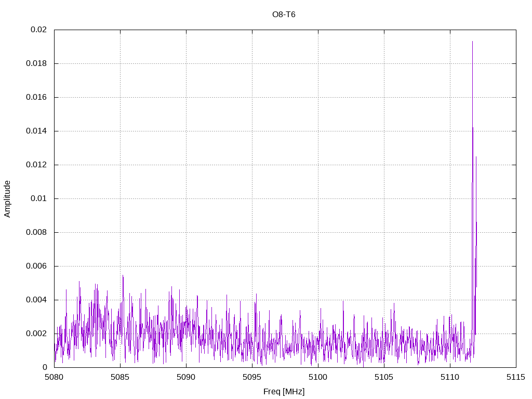532x399 pixels.
Task: Click the 0.02 y-axis tick label
Action: [38, 30]
